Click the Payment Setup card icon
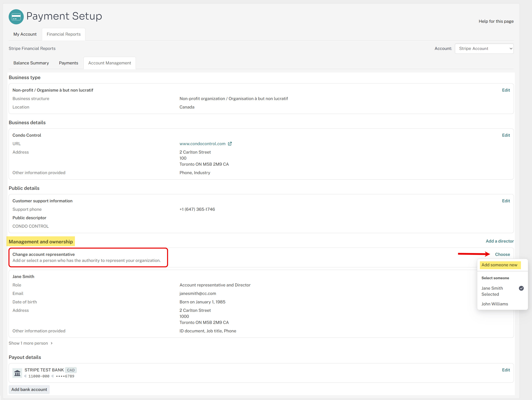This screenshot has width=532, height=400. point(16,17)
